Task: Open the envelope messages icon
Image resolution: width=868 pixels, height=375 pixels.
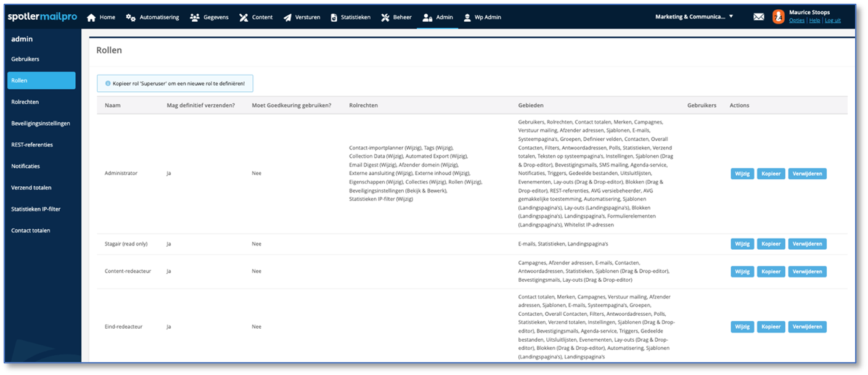Action: coord(758,17)
